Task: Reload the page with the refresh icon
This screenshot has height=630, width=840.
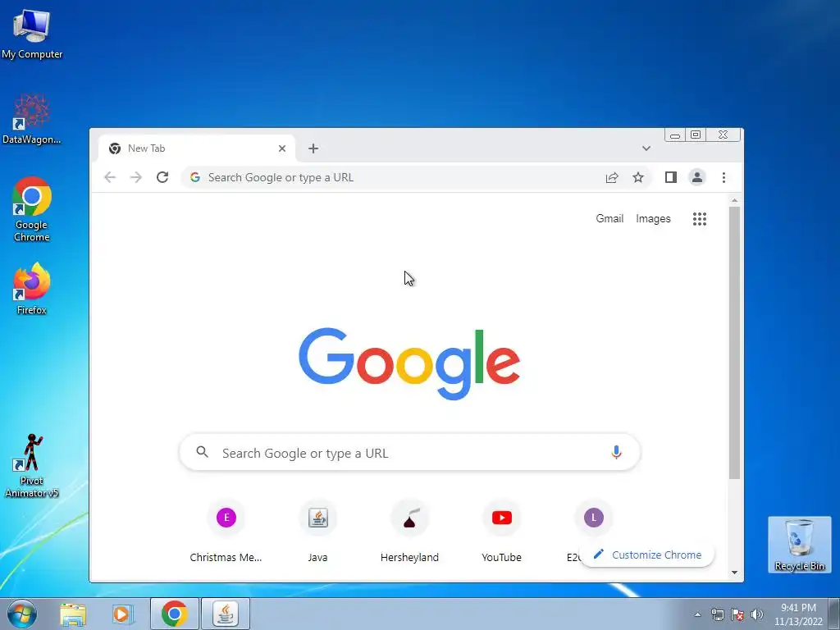Action: pyautogui.click(x=162, y=177)
